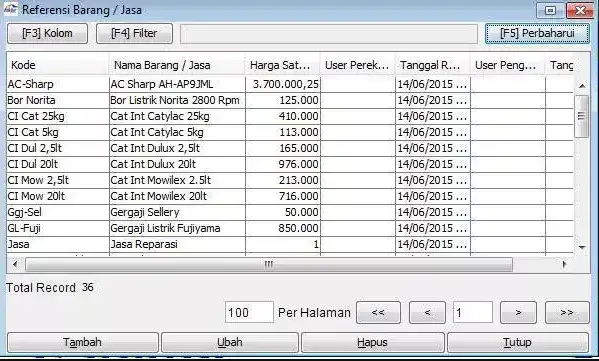Click the [F5] Perbaharui refresh button
The height and width of the screenshot is (361, 599).
pos(537,33)
